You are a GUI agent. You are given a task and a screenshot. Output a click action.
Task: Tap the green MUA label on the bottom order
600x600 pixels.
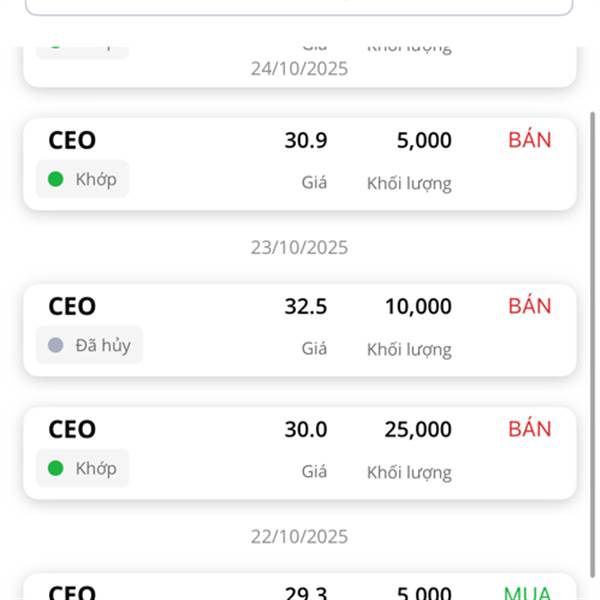[x=527, y=593]
